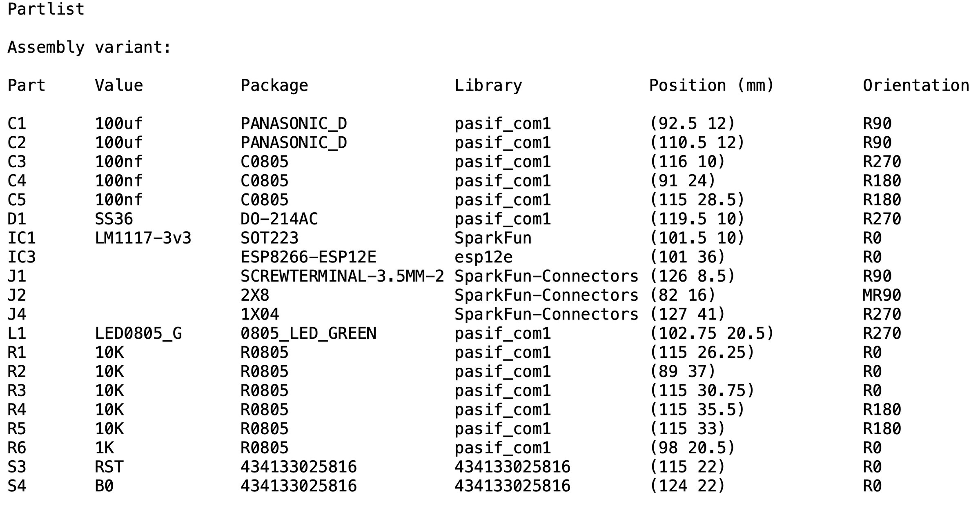Screen dimensions: 980x506
Task: Click the "Part" column header
Action: [26, 86]
